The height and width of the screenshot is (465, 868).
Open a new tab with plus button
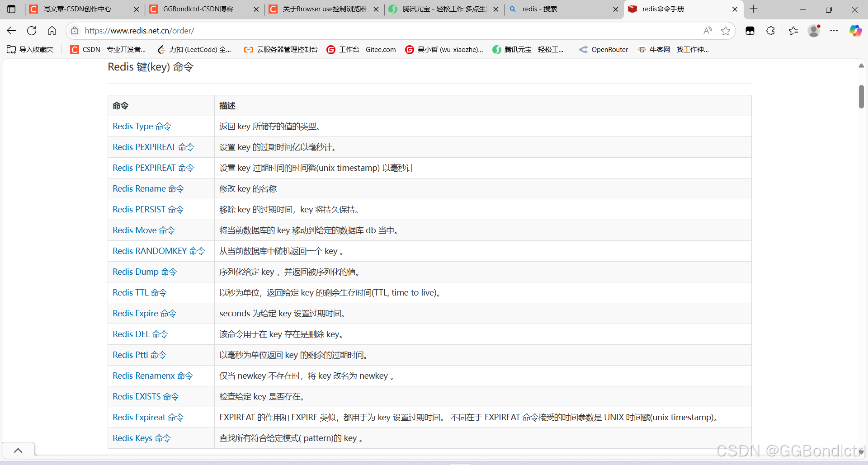[754, 9]
